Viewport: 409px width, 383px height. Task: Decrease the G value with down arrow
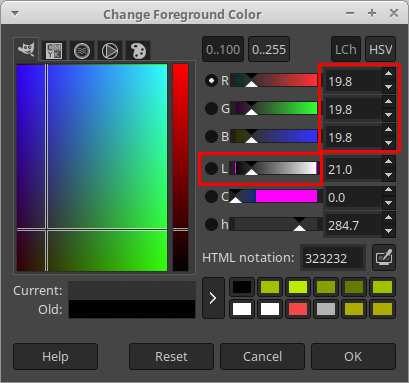pyautogui.click(x=388, y=115)
